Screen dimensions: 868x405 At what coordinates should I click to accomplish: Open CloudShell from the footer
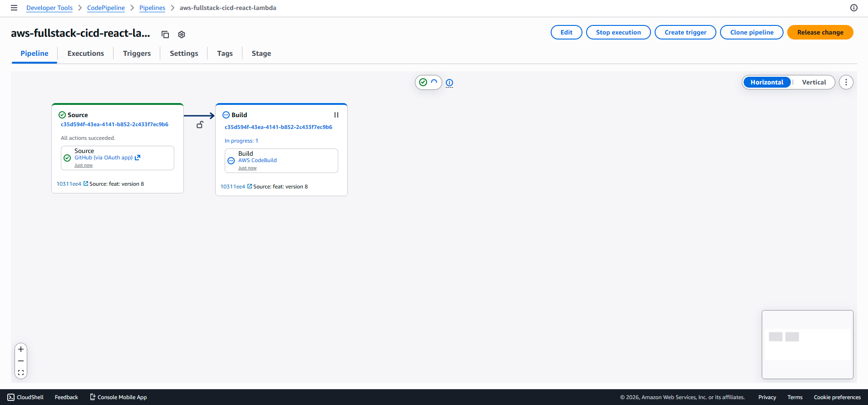[x=25, y=397]
